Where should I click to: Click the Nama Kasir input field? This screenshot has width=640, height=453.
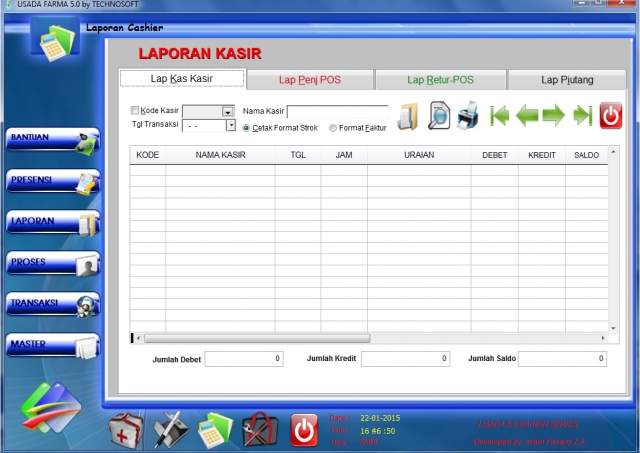click(337, 112)
